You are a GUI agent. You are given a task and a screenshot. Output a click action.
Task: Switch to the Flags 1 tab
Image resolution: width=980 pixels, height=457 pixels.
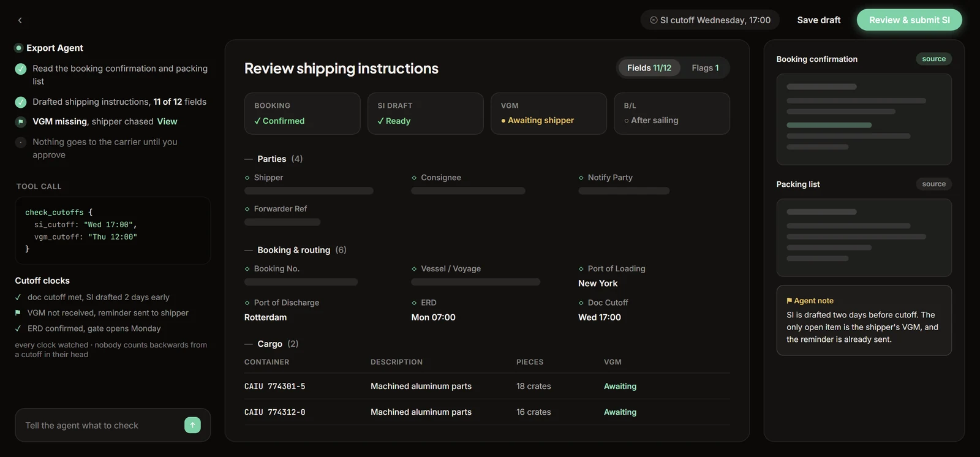pyautogui.click(x=705, y=68)
